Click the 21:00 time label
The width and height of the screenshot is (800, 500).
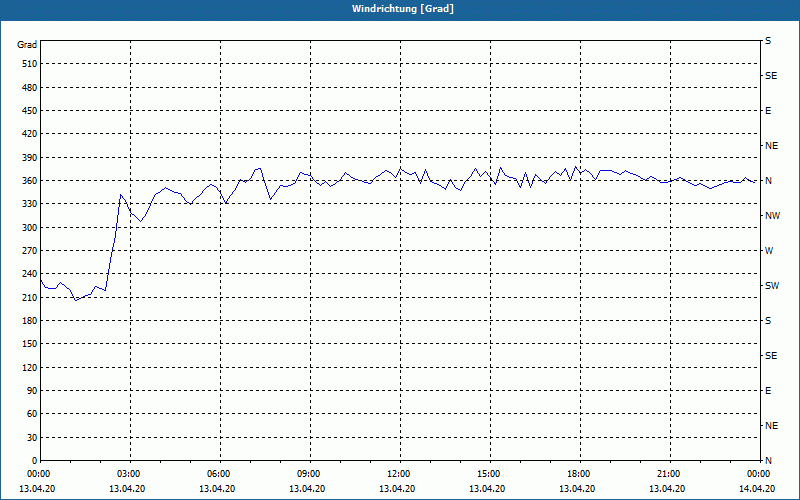pyautogui.click(x=670, y=474)
